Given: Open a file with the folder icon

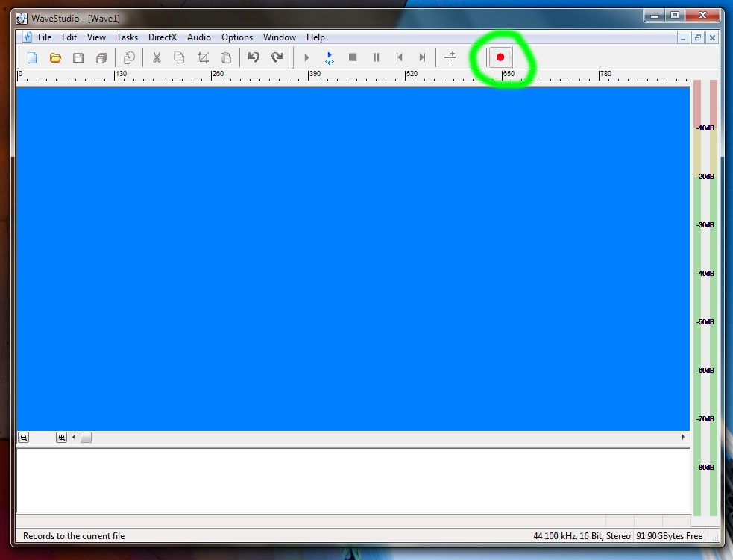Looking at the screenshot, I should [55, 57].
